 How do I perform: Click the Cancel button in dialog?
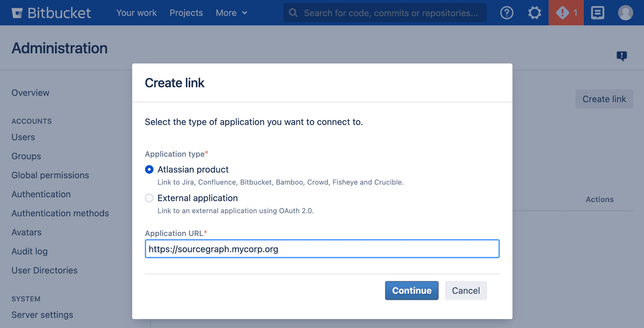466,291
